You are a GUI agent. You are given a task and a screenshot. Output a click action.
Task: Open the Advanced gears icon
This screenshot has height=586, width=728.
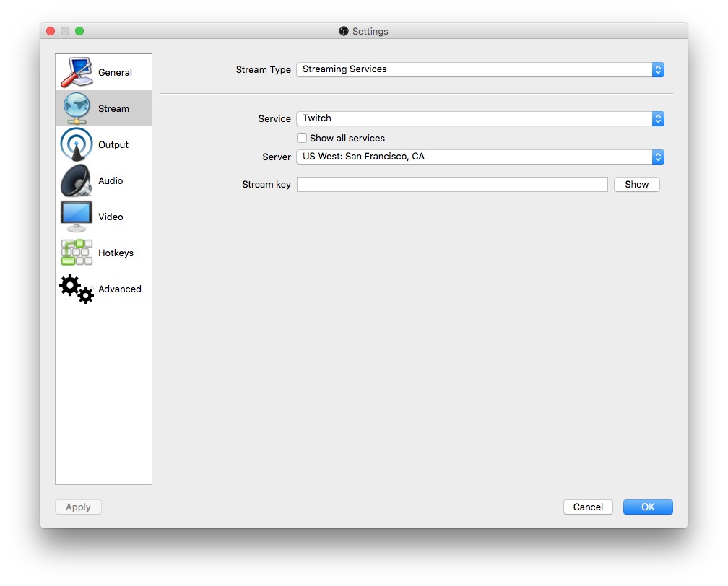pyautogui.click(x=77, y=289)
